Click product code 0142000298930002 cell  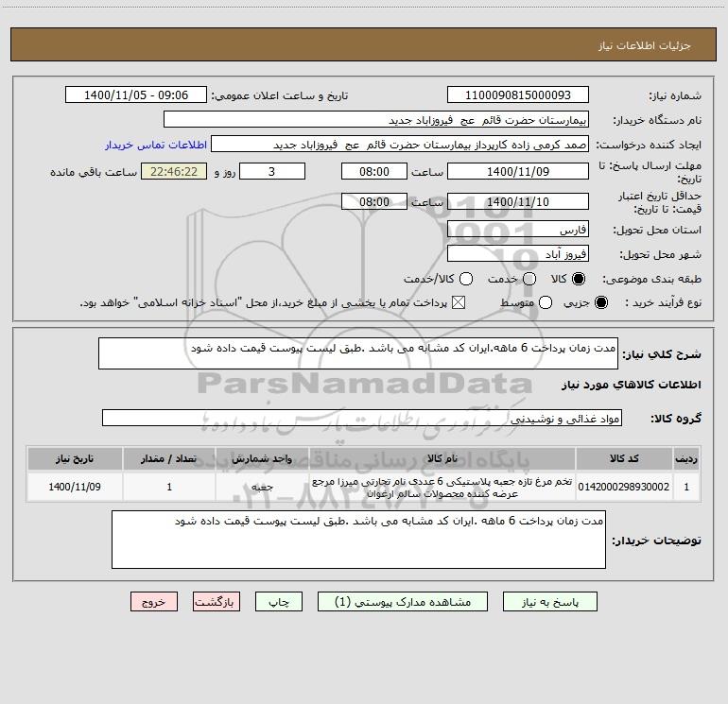[x=624, y=487]
